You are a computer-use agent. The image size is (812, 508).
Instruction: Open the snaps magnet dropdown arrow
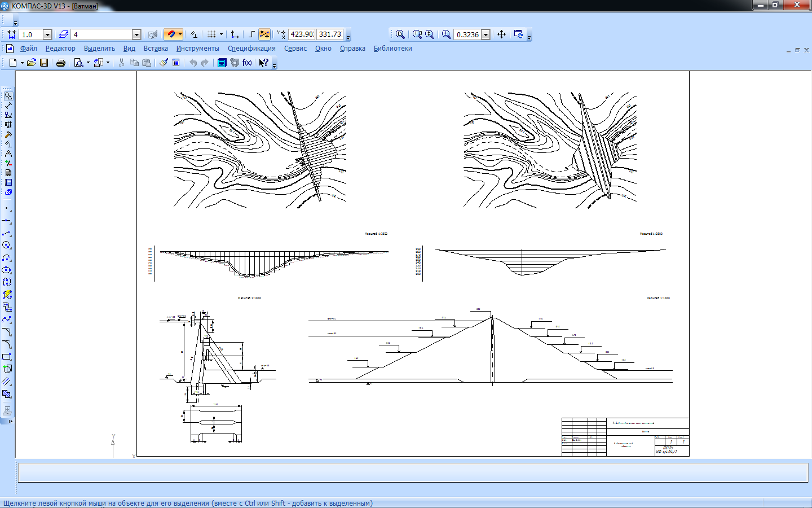pyautogui.click(x=180, y=34)
